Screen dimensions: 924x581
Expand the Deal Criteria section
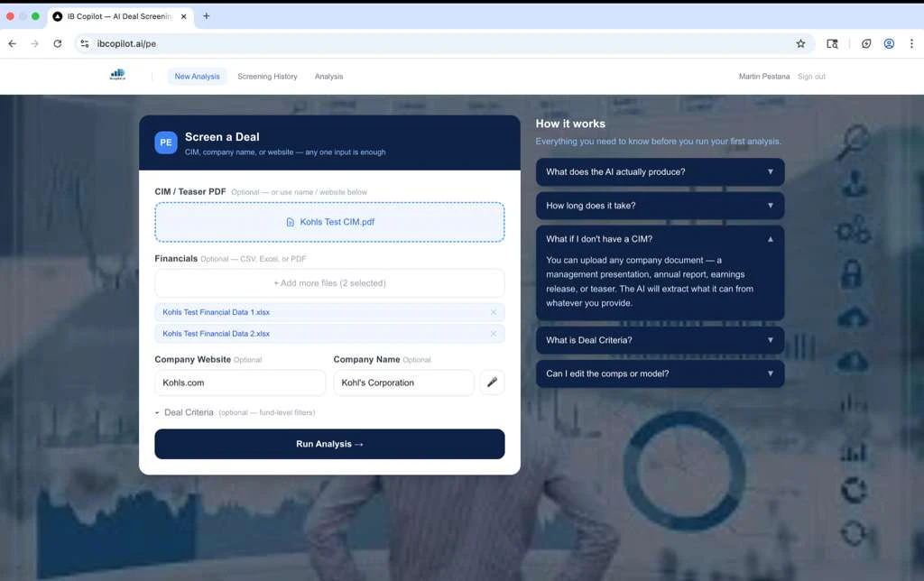[x=235, y=412]
